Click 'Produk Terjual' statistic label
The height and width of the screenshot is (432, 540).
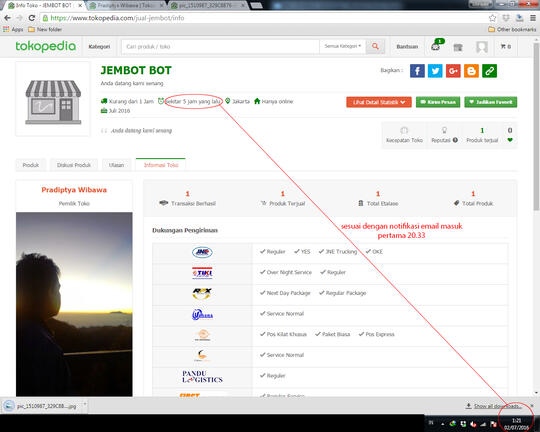pos(287,204)
